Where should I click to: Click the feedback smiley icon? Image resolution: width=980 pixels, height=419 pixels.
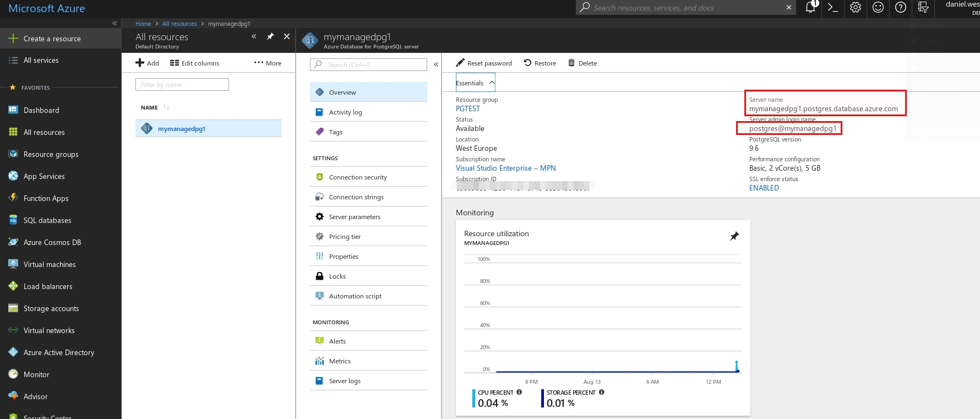point(878,7)
